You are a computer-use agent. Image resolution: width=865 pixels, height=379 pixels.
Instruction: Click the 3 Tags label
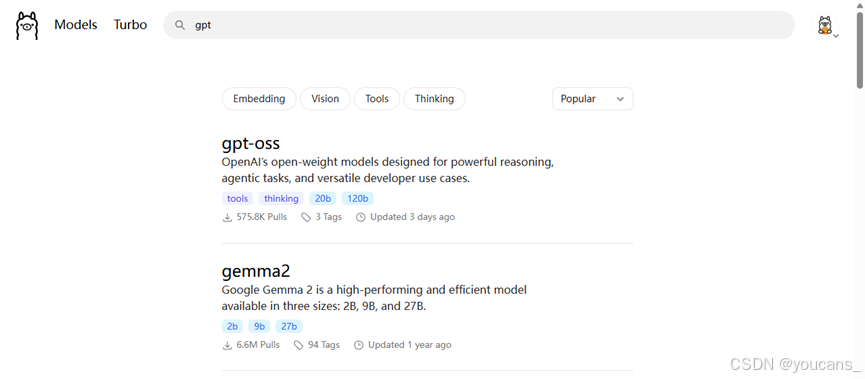(329, 217)
